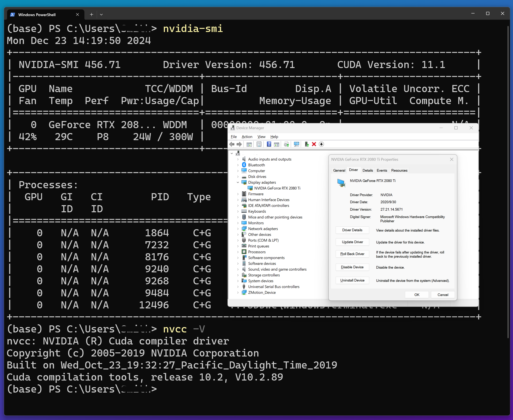This screenshot has width=513, height=420.
Task: Click the Update device driver toolbar icon
Action: [x=306, y=144]
